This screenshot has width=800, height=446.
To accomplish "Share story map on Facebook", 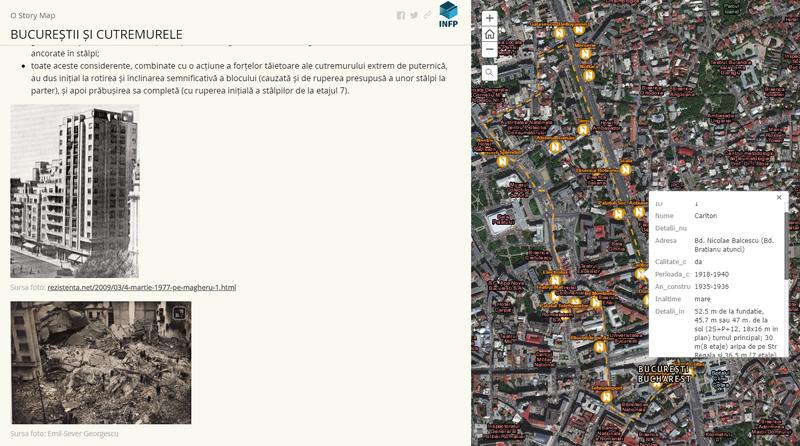I will point(401,15).
